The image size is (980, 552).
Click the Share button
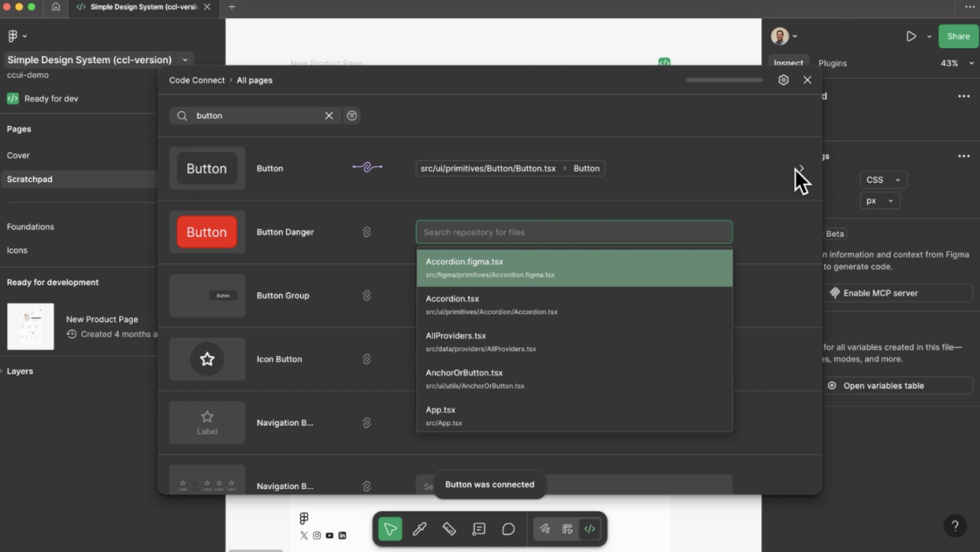[x=958, y=36]
